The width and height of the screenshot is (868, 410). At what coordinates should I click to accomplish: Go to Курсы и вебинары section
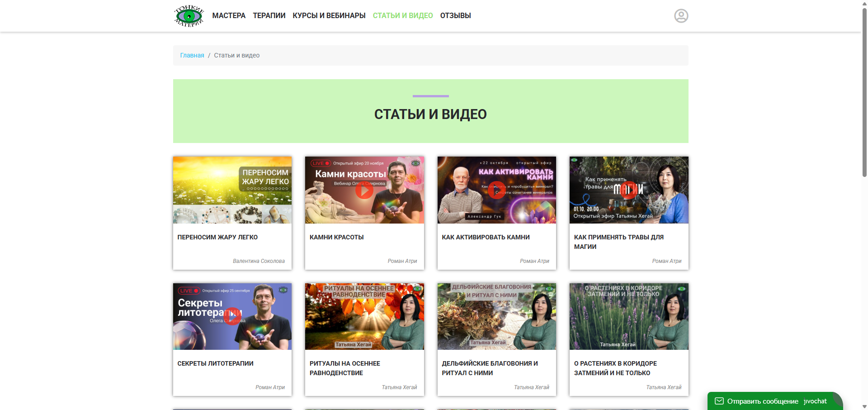tap(329, 16)
